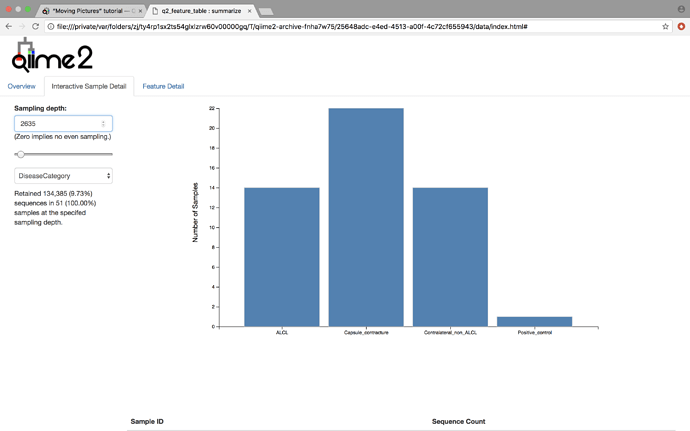The image size is (690, 431).
Task: Click the sampling depth stepper arrows
Action: [103, 124]
